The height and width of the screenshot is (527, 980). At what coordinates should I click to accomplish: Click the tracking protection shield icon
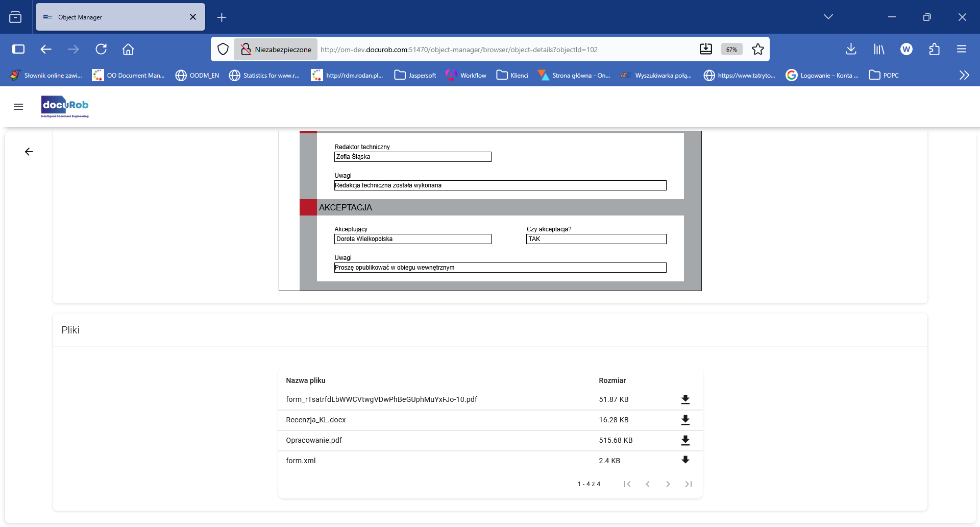(x=223, y=49)
